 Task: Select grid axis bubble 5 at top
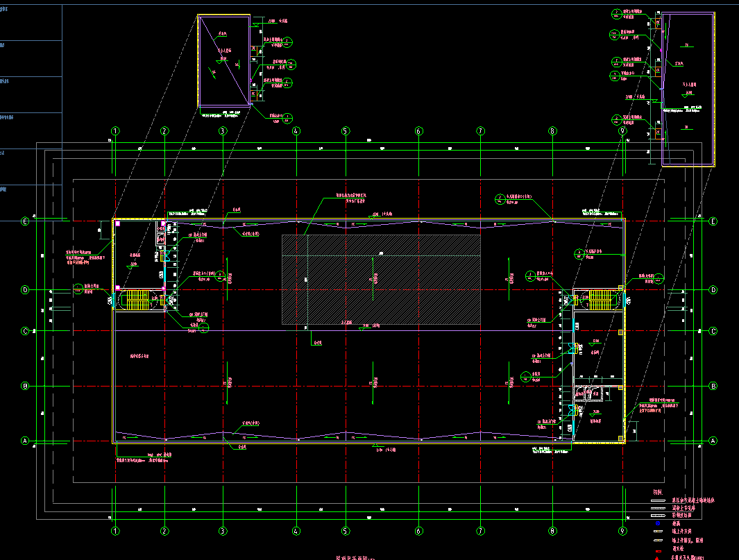coord(345,130)
